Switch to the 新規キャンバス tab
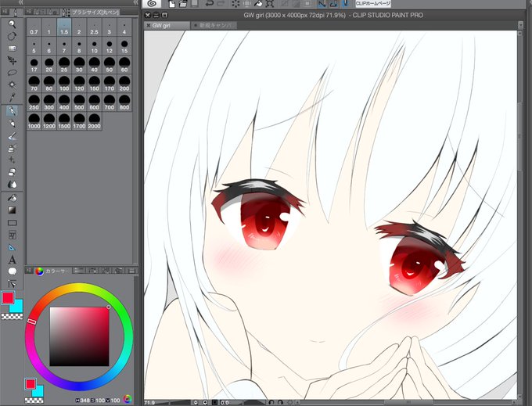Screen dimensions: 532x406 pyautogui.click(x=214, y=26)
